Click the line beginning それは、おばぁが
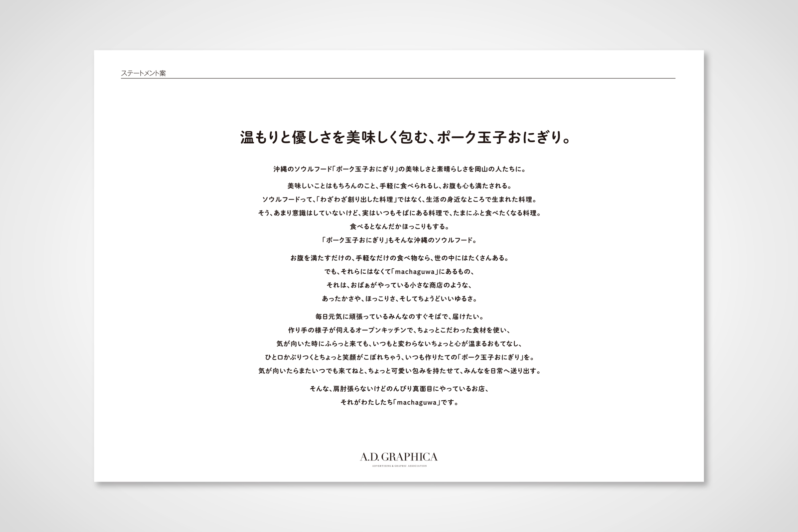 click(399, 285)
